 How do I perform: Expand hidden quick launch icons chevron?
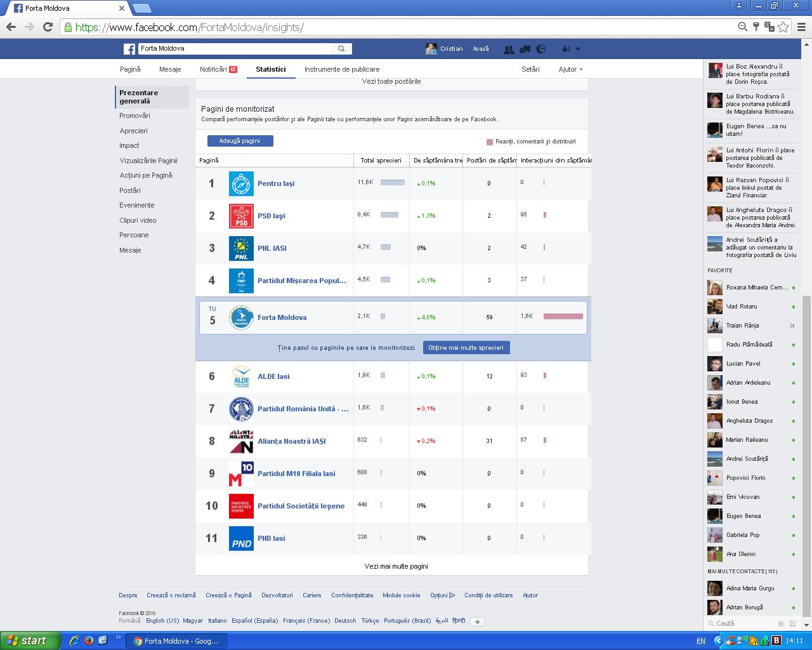(x=118, y=637)
